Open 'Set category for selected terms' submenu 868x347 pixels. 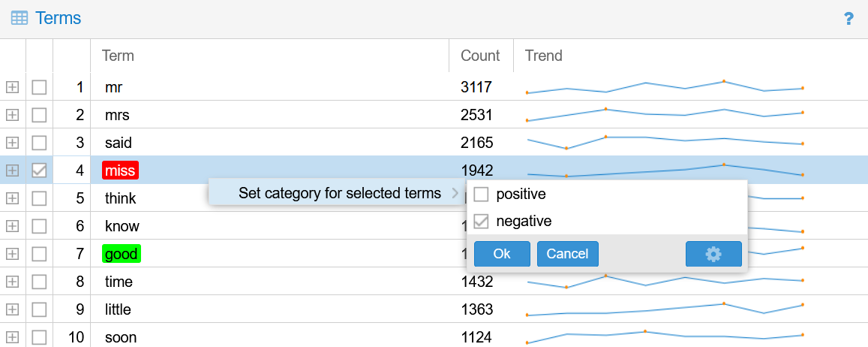[340, 194]
